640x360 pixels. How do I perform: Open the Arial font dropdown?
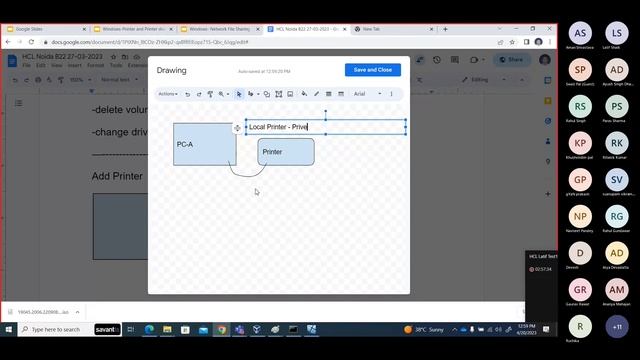tap(367, 94)
